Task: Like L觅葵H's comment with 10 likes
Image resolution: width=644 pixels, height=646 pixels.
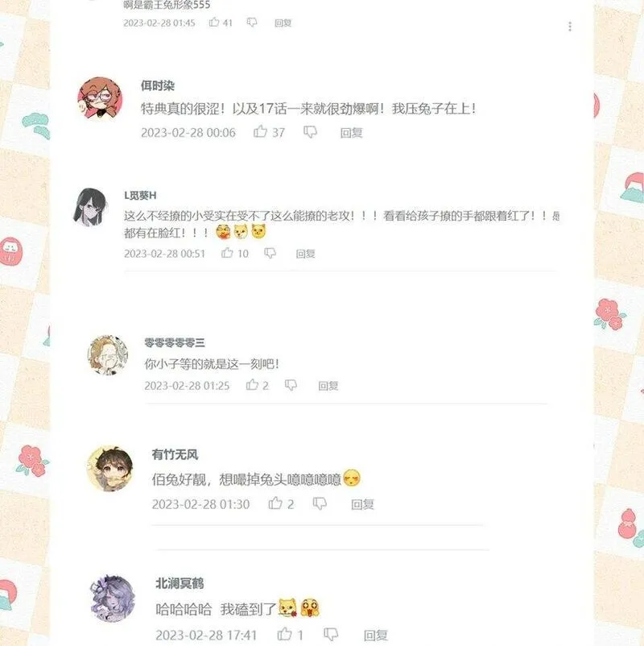Action: tap(227, 253)
